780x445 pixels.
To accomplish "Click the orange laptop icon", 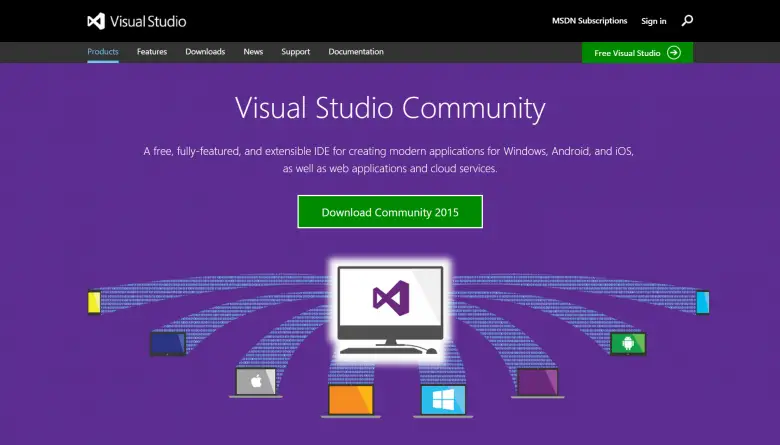I will pyautogui.click(x=351, y=401).
